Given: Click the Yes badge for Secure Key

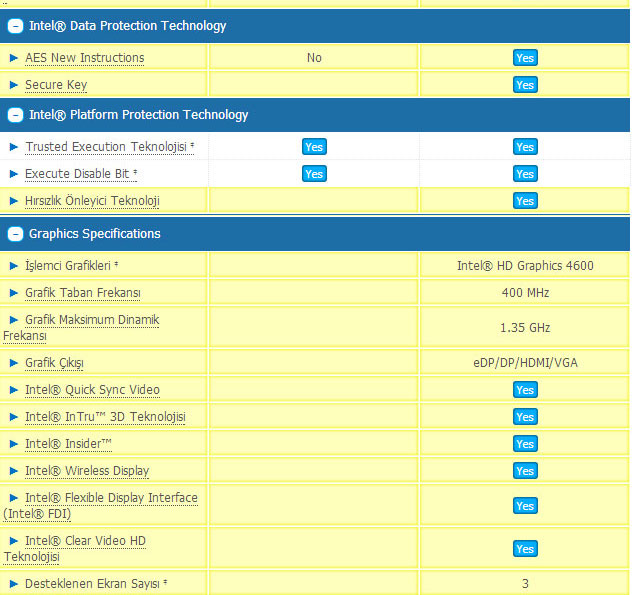Looking at the screenshot, I should [525, 85].
